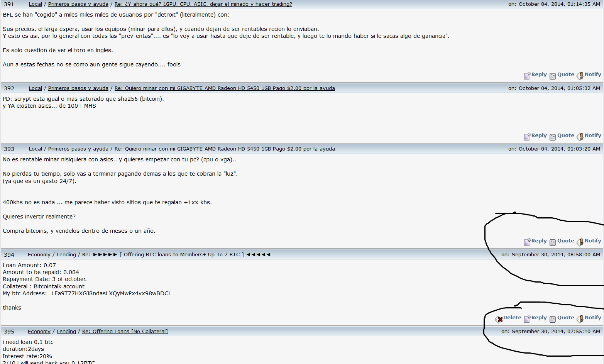Viewport: 604px width, 364px height.
Task: Open GIGABYTE AMD Radeon thread in post 393
Action: point(225,149)
